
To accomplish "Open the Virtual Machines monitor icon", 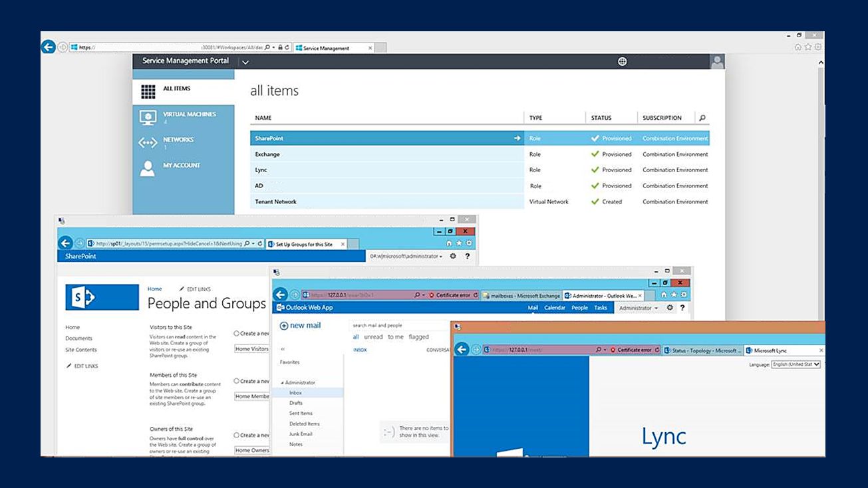I will [148, 118].
